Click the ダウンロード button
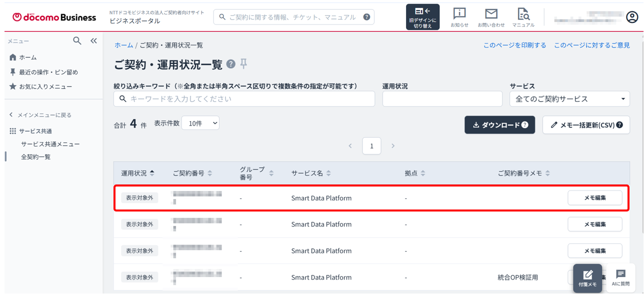This screenshot has width=644, height=294. tap(499, 125)
